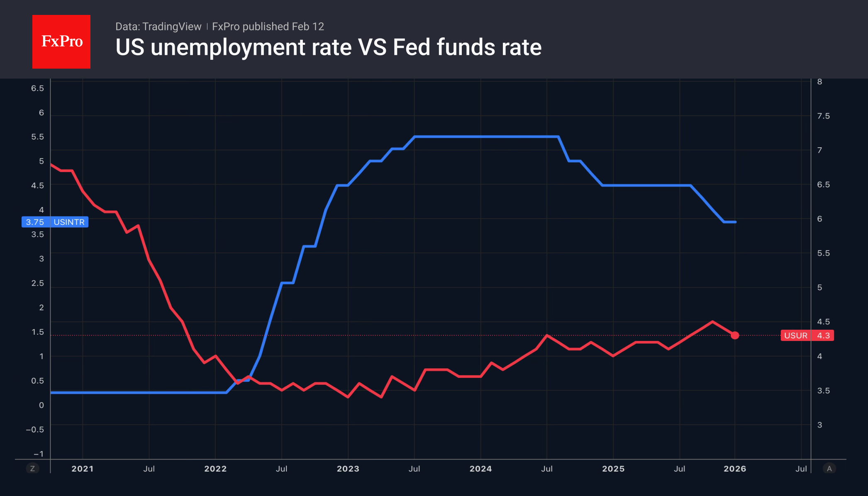The height and width of the screenshot is (496, 868).
Task: Click the −0.5 value on price scale
Action: pyautogui.click(x=35, y=430)
